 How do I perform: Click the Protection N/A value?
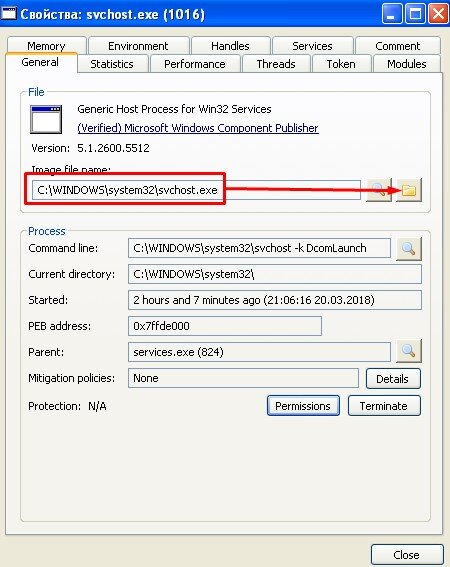click(x=97, y=406)
